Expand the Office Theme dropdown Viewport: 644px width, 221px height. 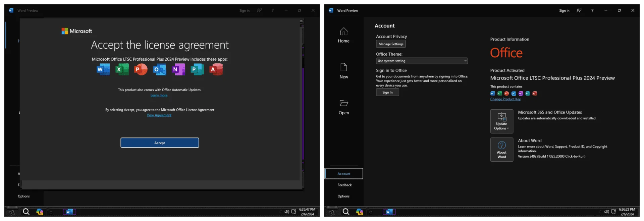point(422,61)
